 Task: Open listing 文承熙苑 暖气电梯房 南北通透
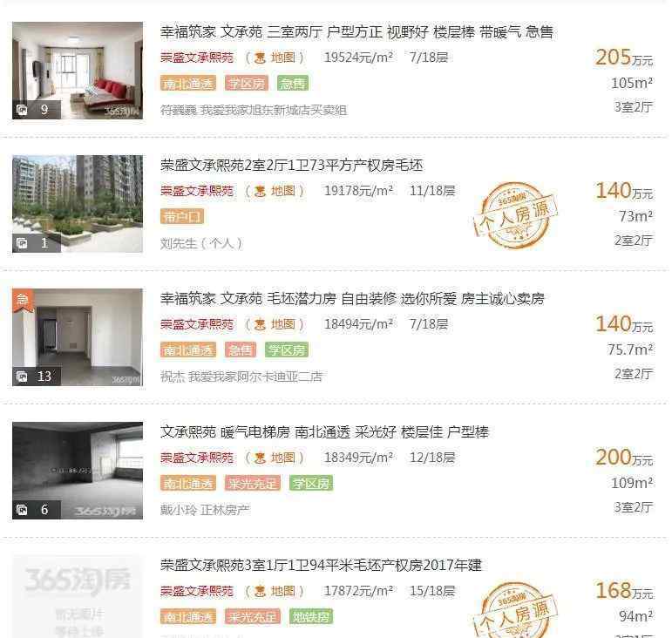point(324,432)
